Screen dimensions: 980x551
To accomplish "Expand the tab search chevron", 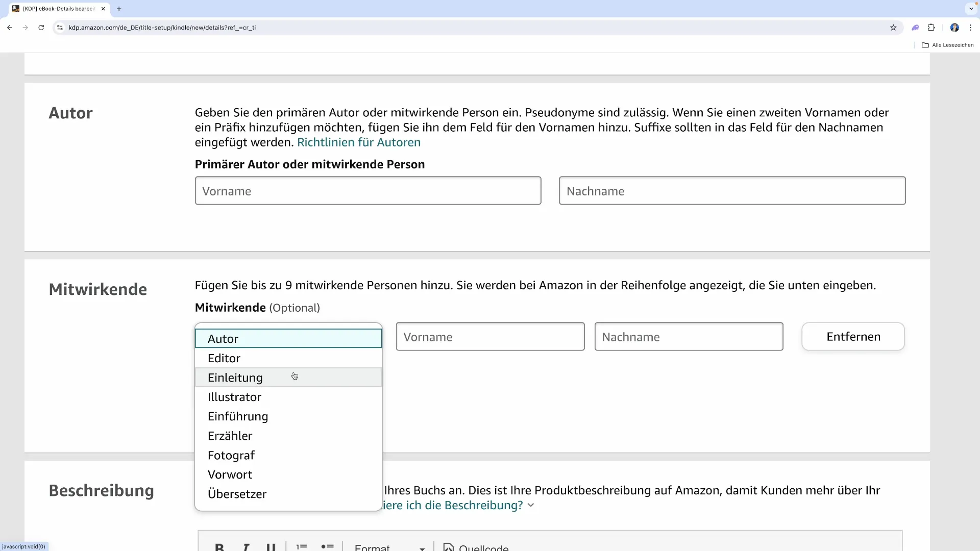I will (971, 9).
